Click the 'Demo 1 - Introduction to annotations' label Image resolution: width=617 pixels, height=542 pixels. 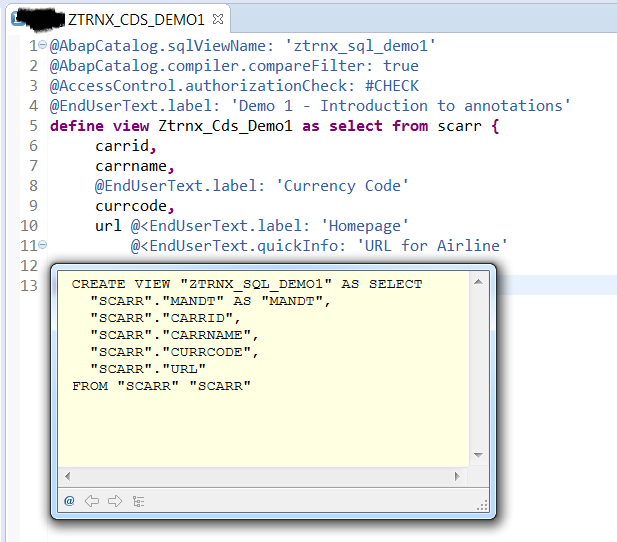tap(401, 105)
